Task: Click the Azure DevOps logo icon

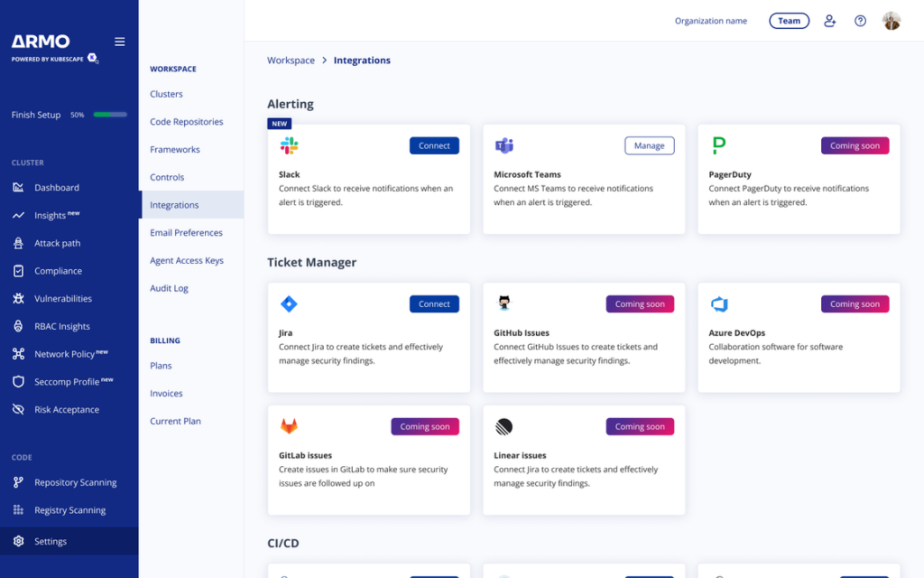Action: point(719,304)
